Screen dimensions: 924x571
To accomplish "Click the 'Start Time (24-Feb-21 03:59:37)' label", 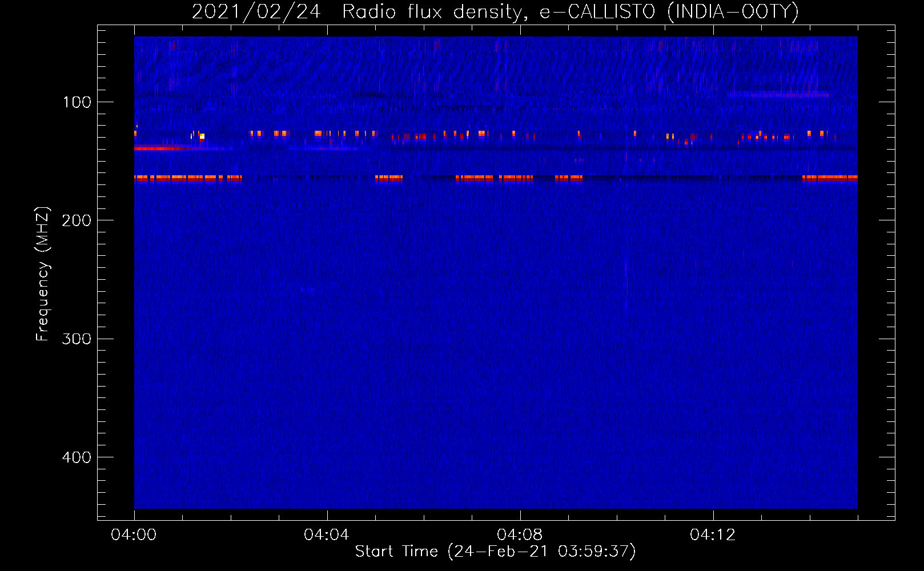I will click(495, 552).
